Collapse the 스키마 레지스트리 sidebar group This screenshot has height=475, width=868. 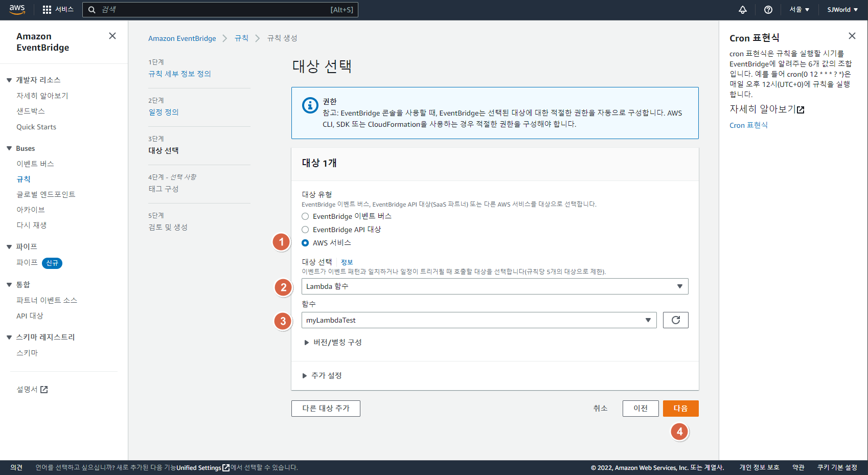tap(9, 337)
